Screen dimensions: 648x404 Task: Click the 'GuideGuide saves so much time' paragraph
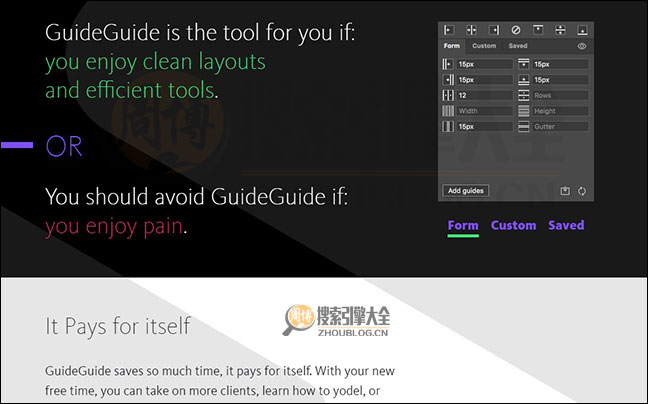pyautogui.click(x=220, y=380)
